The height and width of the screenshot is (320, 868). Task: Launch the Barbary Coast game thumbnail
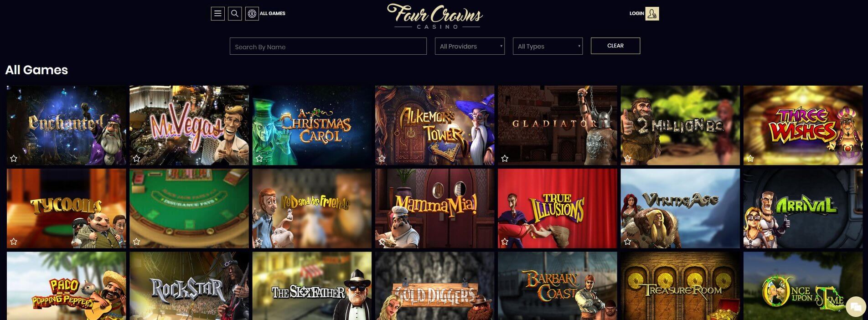click(557, 286)
